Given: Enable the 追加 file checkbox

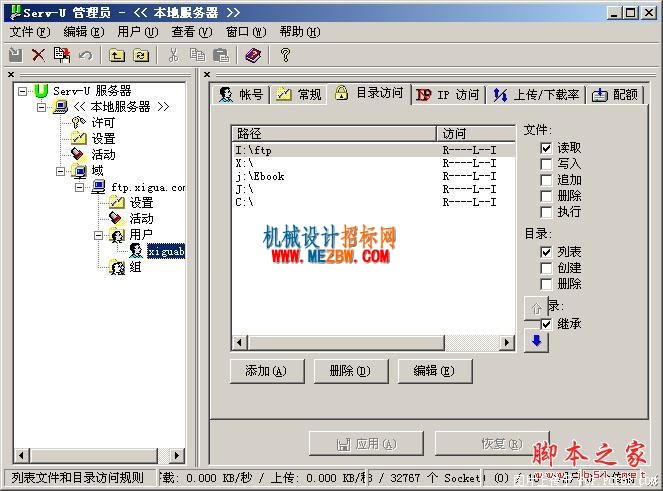Looking at the screenshot, I should (546, 180).
